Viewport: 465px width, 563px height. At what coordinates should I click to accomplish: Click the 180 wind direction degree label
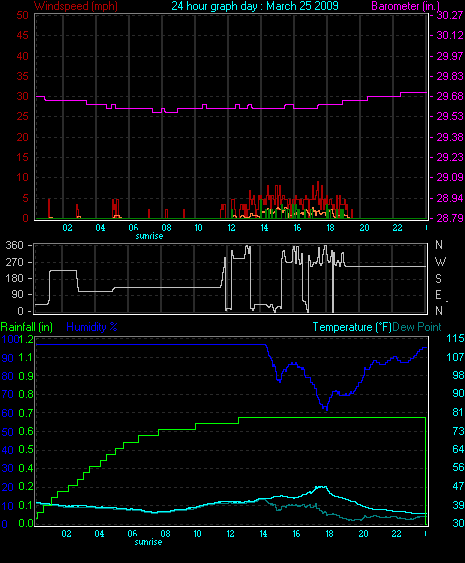[15, 278]
